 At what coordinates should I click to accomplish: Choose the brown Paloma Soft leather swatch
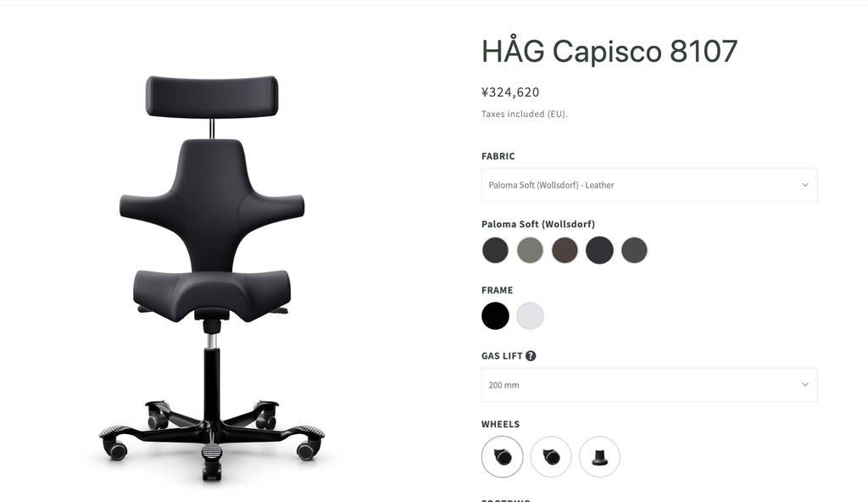[565, 250]
